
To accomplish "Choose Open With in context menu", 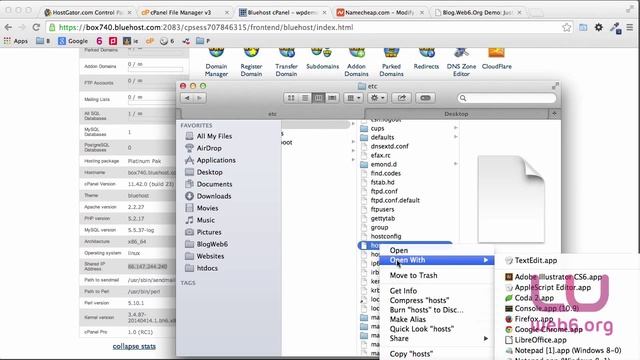I will 437,260.
